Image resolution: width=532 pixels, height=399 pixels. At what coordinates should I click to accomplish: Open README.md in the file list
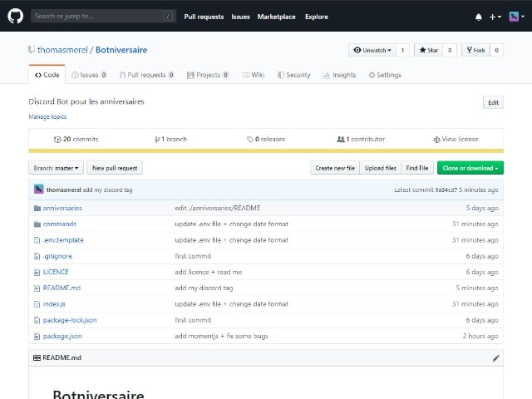62,288
